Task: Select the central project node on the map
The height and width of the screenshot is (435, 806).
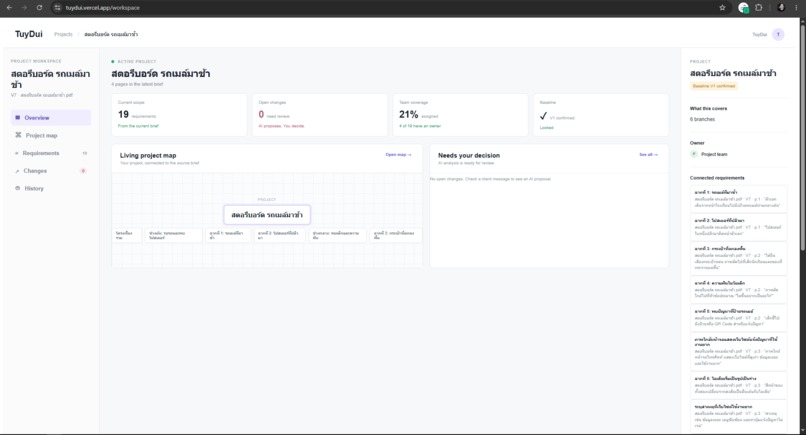Action: click(x=267, y=215)
